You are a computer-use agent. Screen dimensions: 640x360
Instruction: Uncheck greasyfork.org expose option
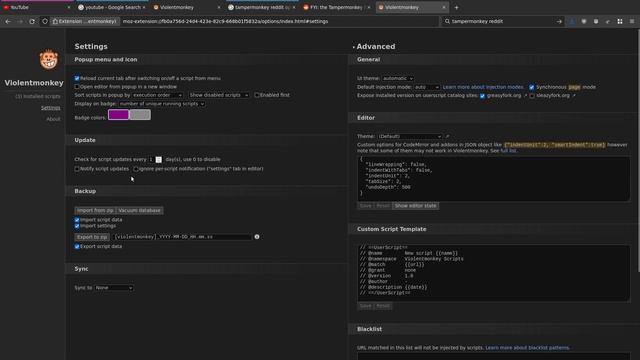[482, 96]
